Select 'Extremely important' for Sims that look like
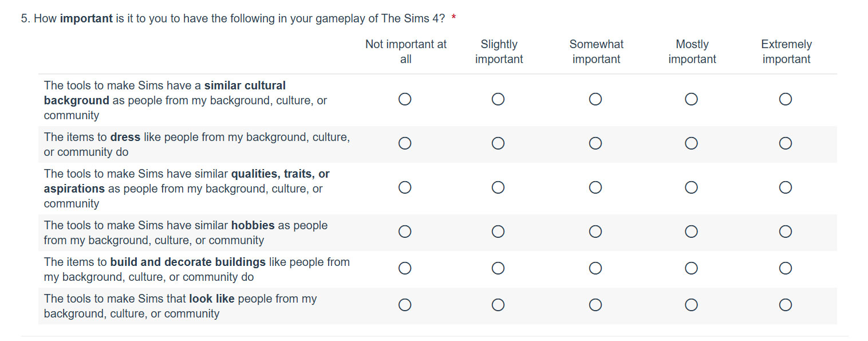The width and height of the screenshot is (868, 341). coord(786,305)
